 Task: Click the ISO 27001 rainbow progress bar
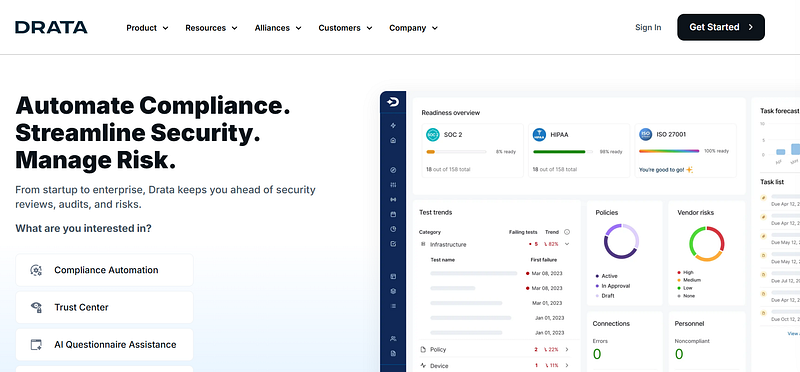pyautogui.click(x=669, y=151)
